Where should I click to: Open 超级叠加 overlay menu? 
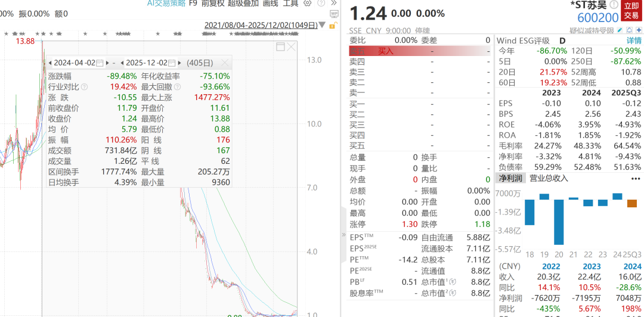pyautogui.click(x=243, y=4)
